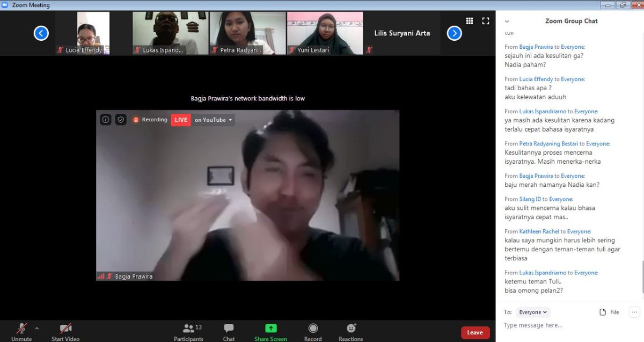644x342 pixels.
Task: Click sender name Silang ID in chat
Action: (530, 199)
